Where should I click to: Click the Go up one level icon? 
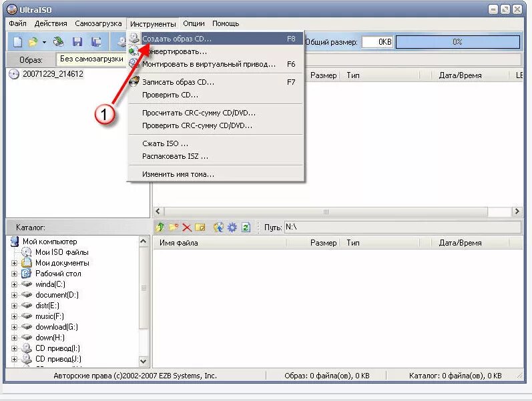point(160,227)
